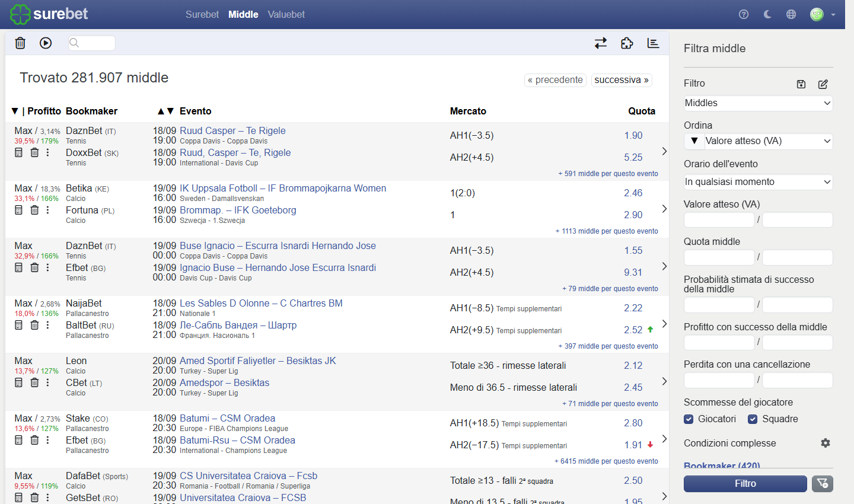Select the Middle tab
This screenshot has width=854, height=504.
[x=243, y=14]
